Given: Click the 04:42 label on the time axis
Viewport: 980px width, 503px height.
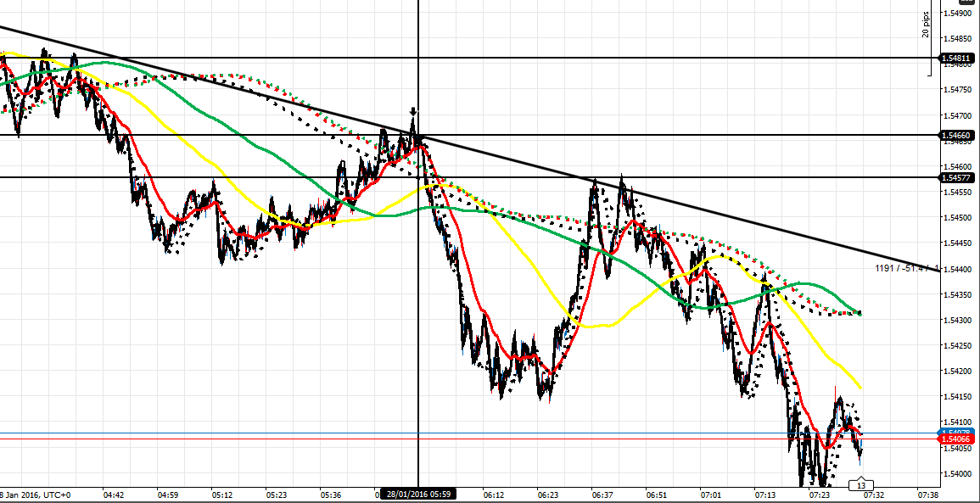Looking at the screenshot, I should pyautogui.click(x=114, y=494).
